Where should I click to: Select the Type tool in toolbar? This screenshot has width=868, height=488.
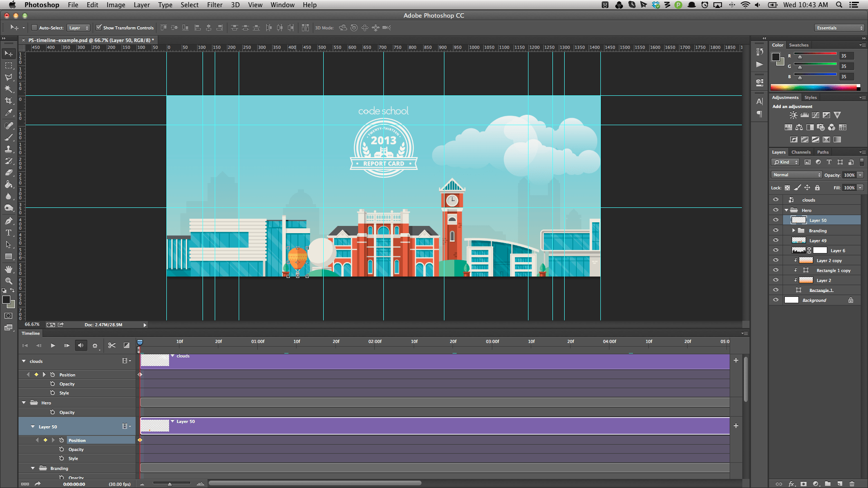(9, 233)
